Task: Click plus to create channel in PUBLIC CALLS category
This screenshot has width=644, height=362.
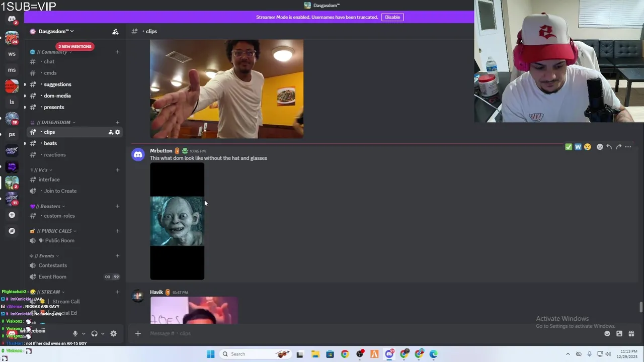Action: (117, 231)
